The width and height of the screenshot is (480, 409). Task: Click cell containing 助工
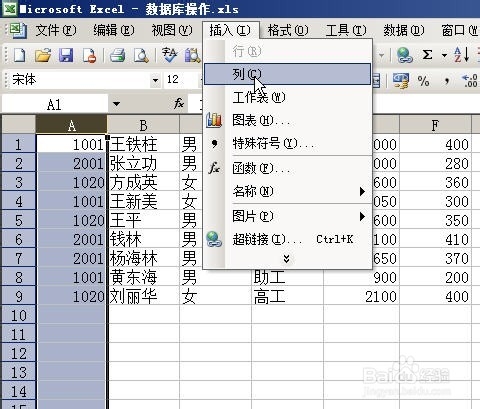pyautogui.click(x=287, y=277)
